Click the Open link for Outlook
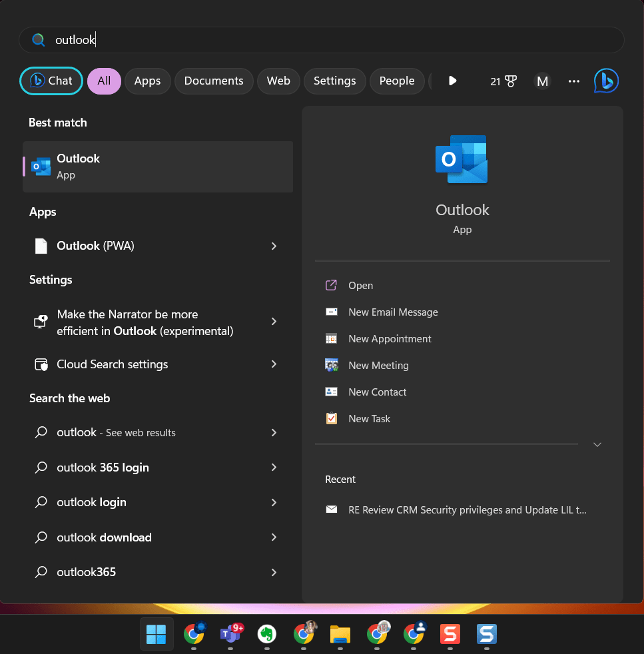The width and height of the screenshot is (644, 654). click(360, 285)
